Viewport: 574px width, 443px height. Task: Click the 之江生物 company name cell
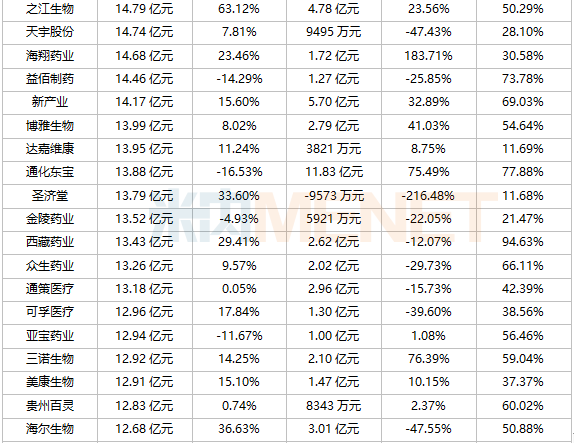50,9
